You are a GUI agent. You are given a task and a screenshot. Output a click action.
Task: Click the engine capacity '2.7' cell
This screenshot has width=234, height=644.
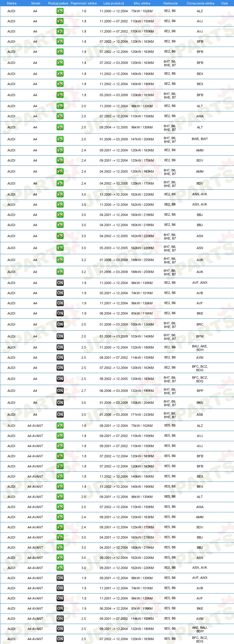tap(84, 391)
